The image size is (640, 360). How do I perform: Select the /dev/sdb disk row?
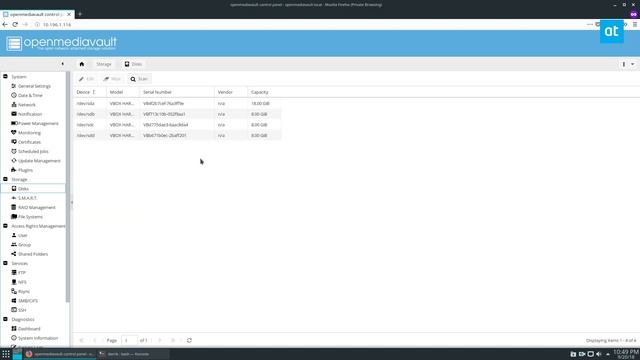coord(178,114)
